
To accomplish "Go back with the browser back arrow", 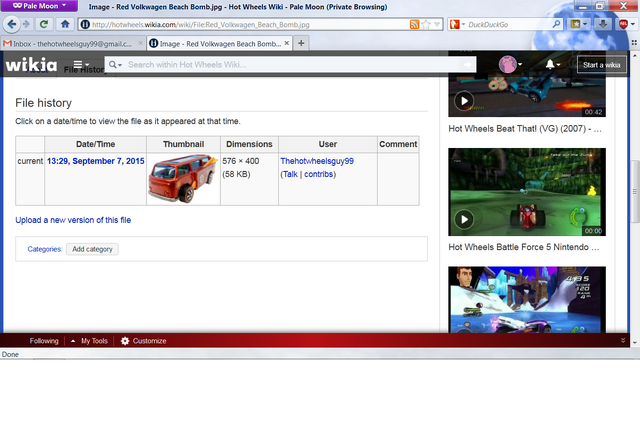I will (x=12, y=24).
